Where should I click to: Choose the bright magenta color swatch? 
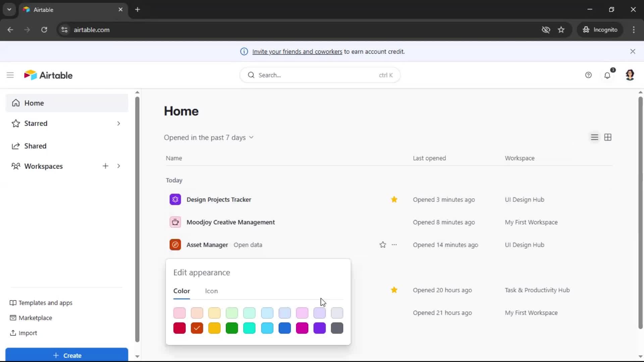tap(302, 328)
